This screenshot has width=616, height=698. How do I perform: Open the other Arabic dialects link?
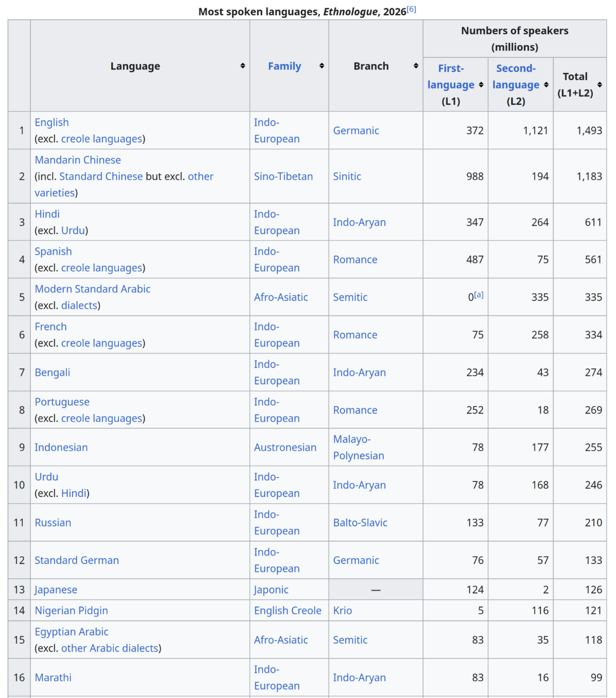click(x=110, y=648)
